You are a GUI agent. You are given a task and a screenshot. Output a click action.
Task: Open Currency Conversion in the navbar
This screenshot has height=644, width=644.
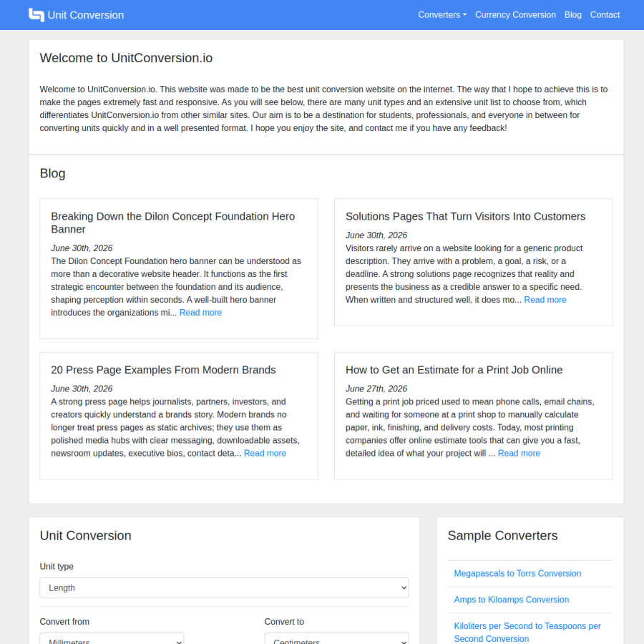tap(515, 15)
